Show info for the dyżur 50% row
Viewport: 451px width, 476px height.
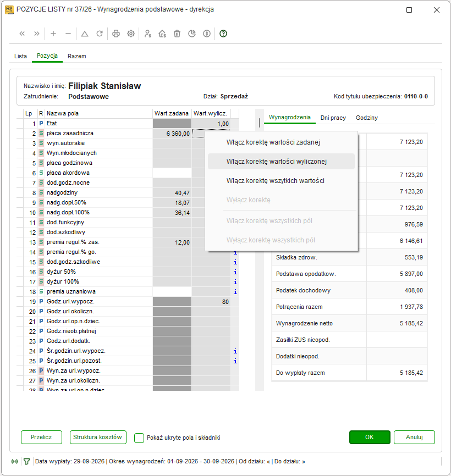235,272
